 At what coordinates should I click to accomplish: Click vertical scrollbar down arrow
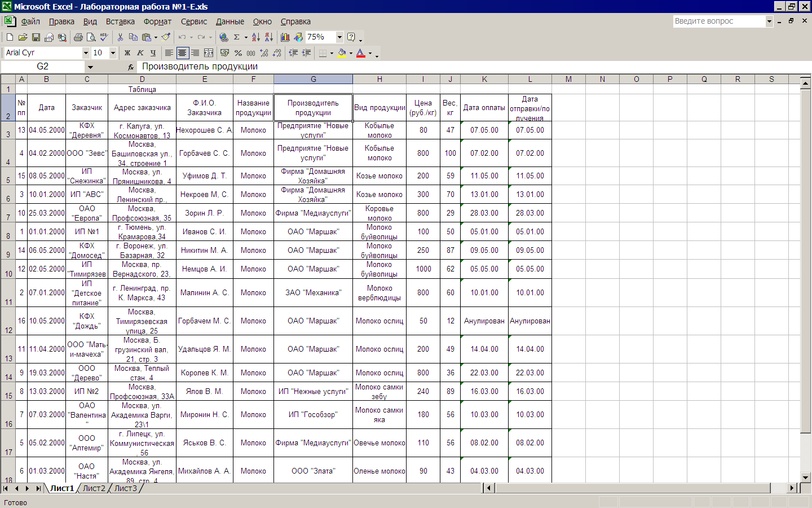click(x=806, y=478)
